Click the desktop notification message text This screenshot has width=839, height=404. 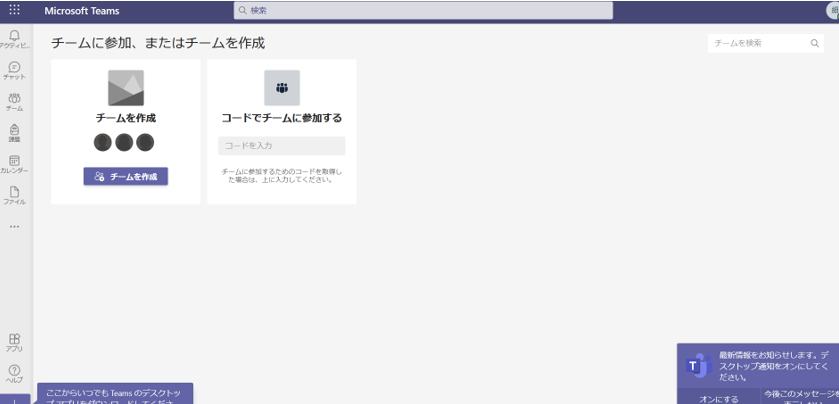coord(775,366)
